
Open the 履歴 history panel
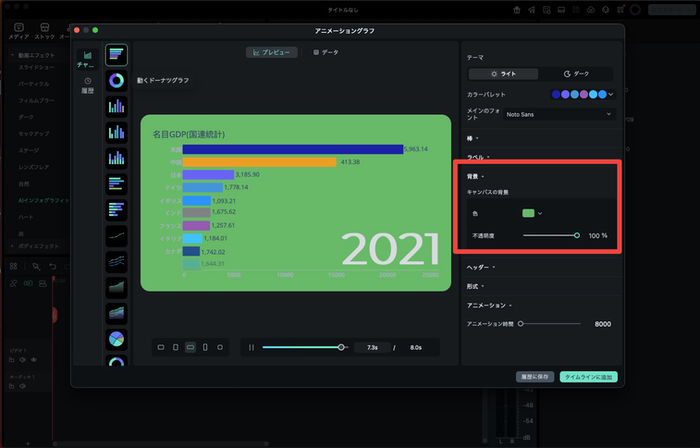pyautogui.click(x=87, y=85)
